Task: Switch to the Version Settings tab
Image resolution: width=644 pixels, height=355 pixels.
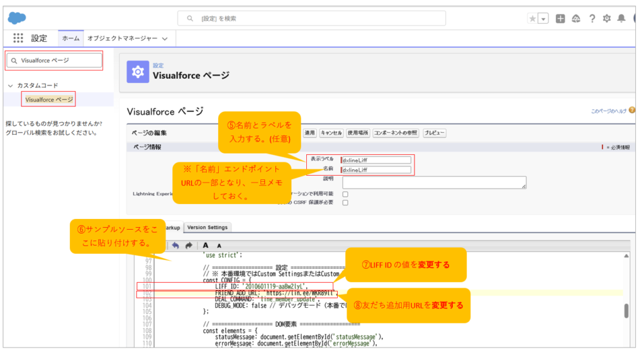Action: [208, 227]
